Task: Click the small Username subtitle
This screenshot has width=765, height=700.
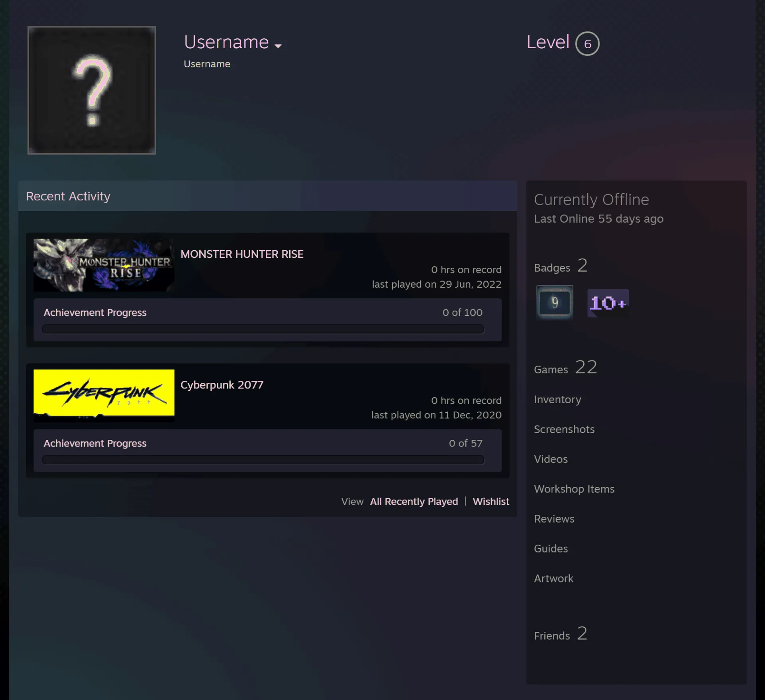Action: tap(207, 64)
